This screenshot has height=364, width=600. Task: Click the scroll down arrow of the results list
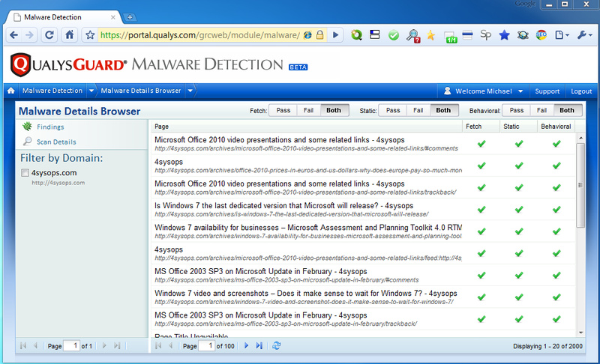click(x=580, y=333)
